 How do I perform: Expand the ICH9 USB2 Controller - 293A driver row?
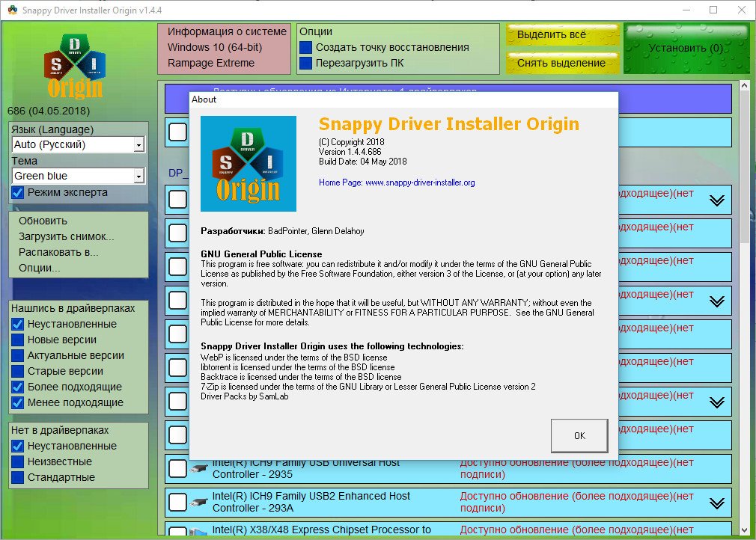pyautogui.click(x=717, y=503)
